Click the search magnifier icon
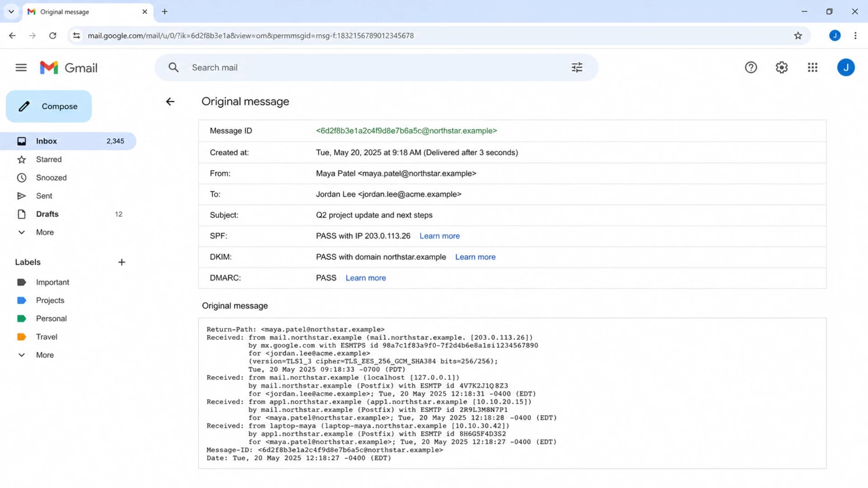 point(174,68)
